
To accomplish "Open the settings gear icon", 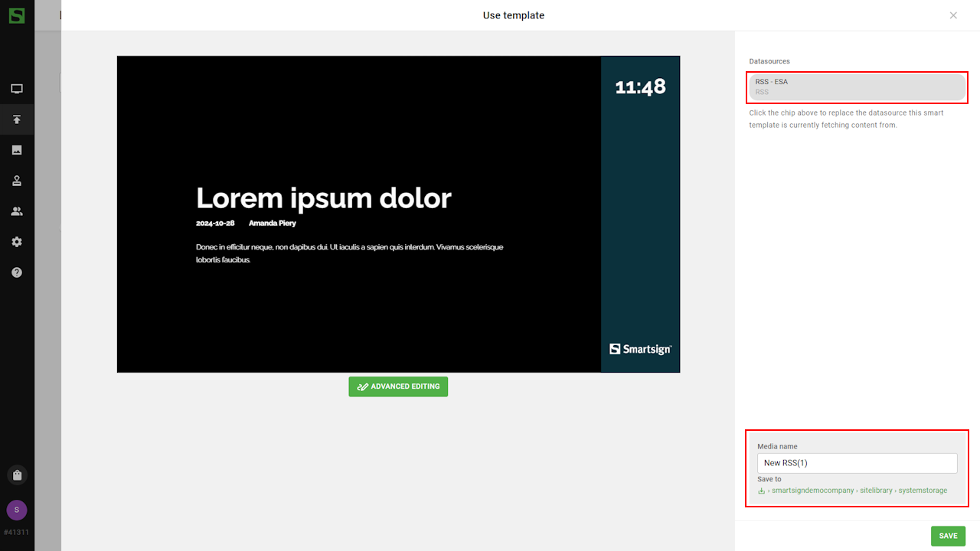I will [17, 242].
